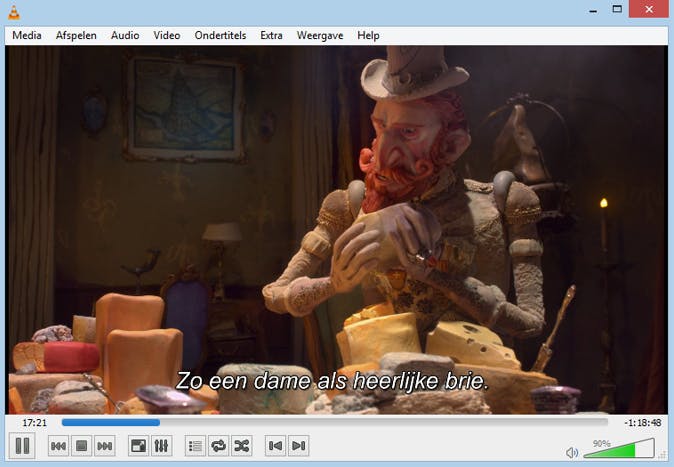Toggle loop repeat mode
Viewport: 674px width, 467px height.
click(218, 446)
